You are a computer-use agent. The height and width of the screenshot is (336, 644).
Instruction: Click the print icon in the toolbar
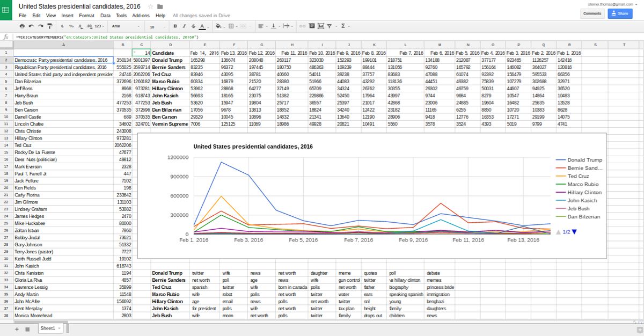(23, 26)
